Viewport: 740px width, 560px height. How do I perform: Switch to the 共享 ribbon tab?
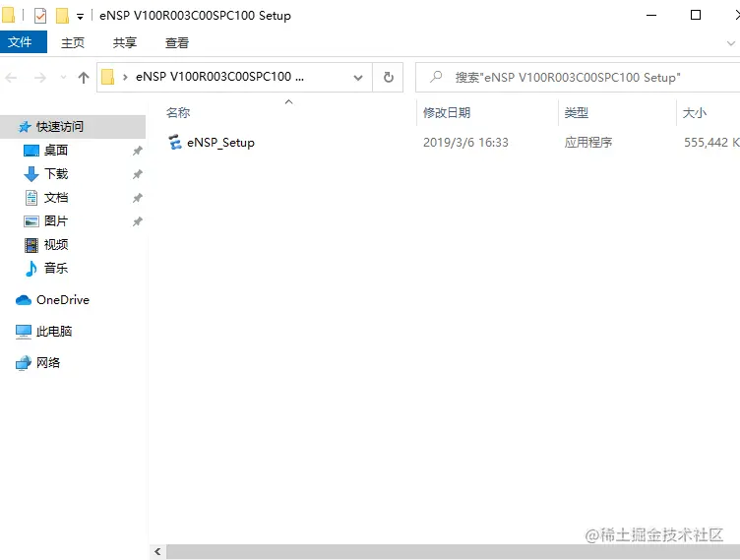click(x=125, y=43)
